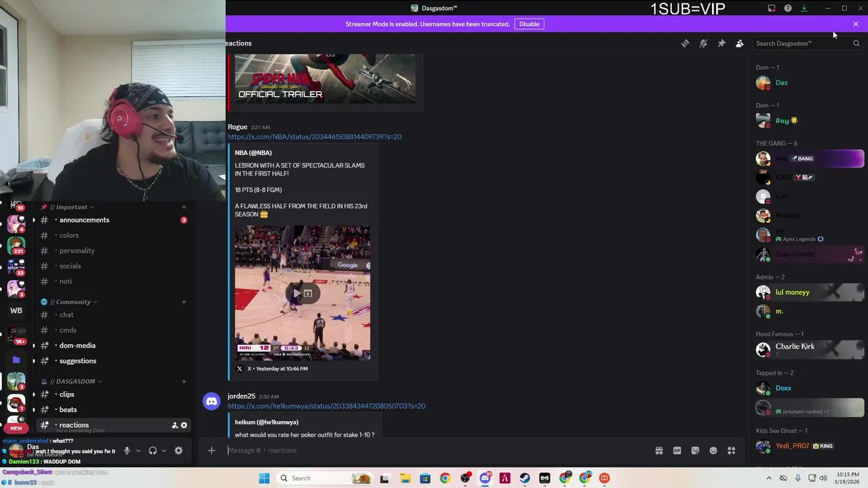Open the headphone output options arrow

tap(164, 451)
